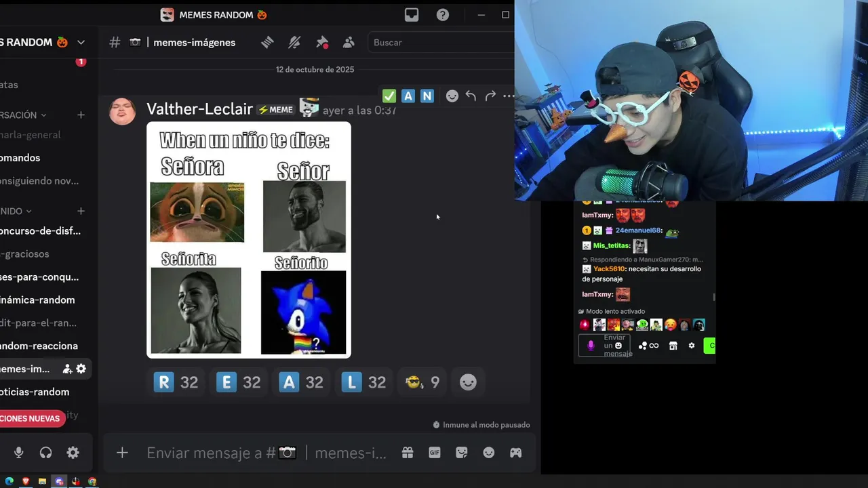
Task: Click the MEME role tag badge
Action: (x=276, y=110)
